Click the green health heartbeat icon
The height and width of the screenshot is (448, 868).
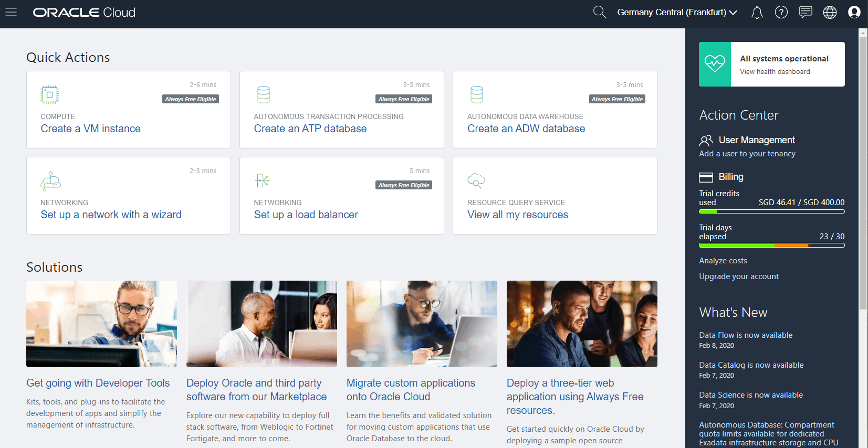[x=715, y=64]
